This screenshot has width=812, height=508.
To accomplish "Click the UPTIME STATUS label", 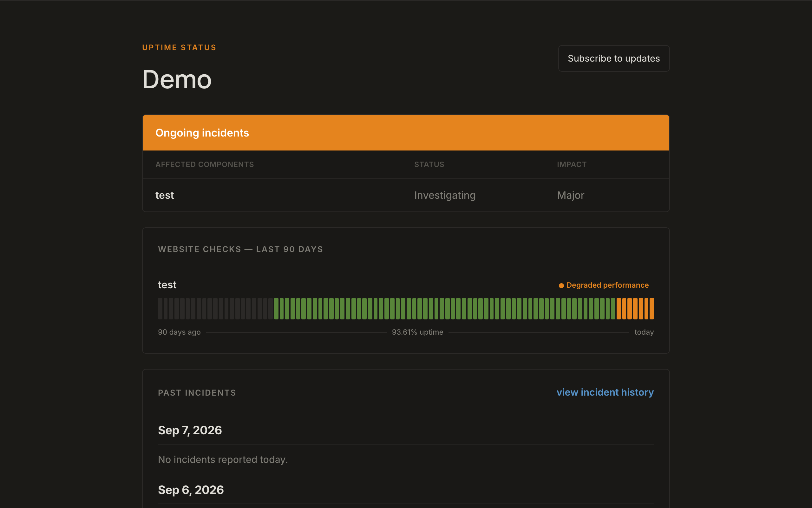I will pos(179,47).
